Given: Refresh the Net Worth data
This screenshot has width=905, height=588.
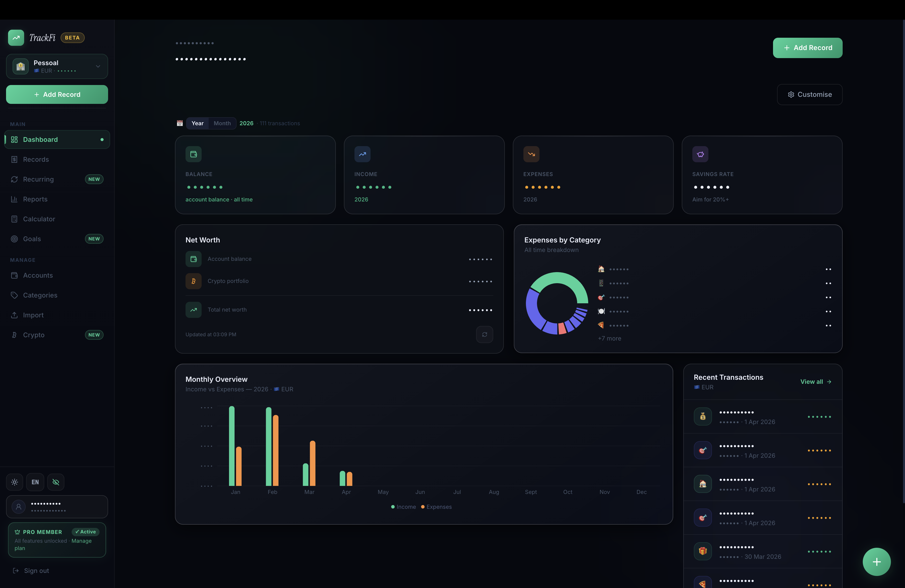Looking at the screenshot, I should 484,334.
